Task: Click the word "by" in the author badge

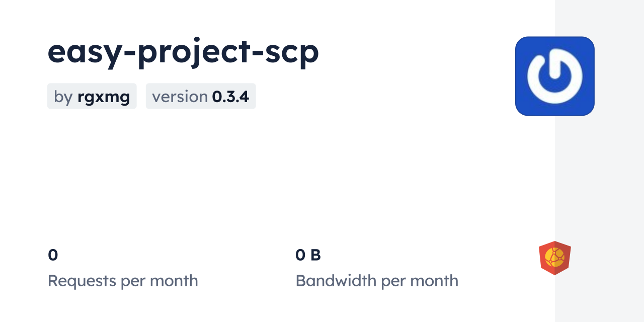Action: tap(63, 97)
